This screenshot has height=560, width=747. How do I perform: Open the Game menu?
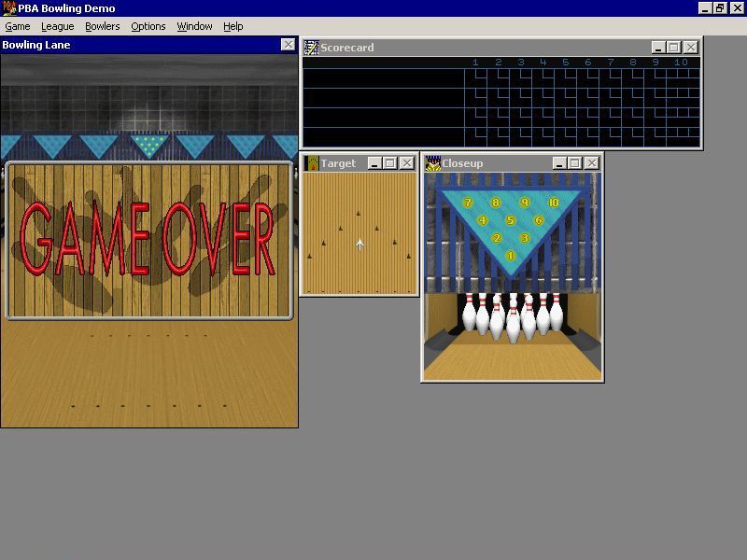point(18,26)
